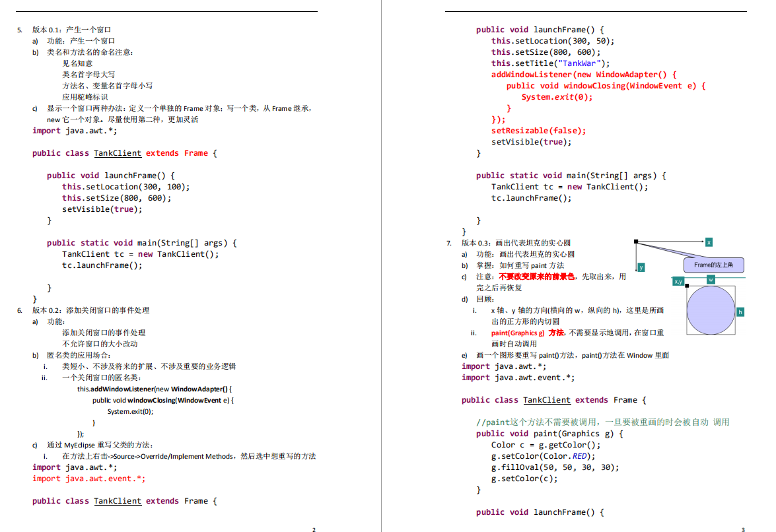Select the line "类名和方法名的命名注意："

click(90, 52)
